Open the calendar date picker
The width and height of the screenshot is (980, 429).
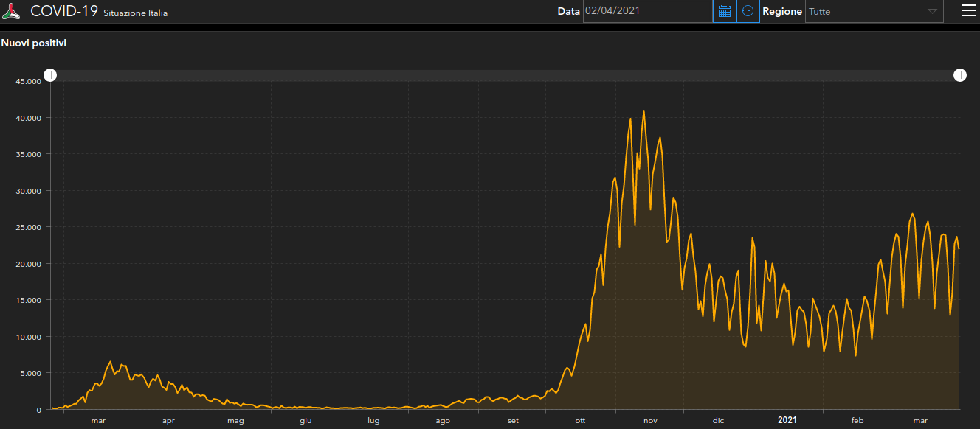[x=724, y=11]
